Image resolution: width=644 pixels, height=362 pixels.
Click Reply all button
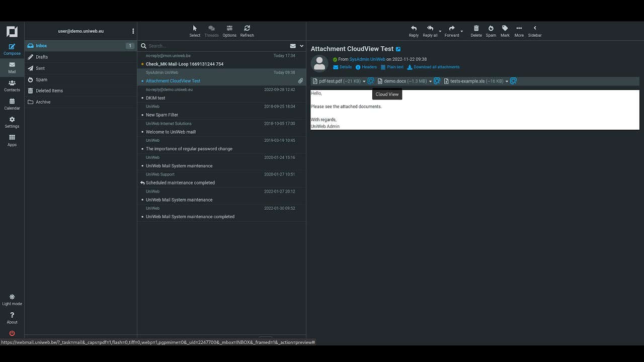click(x=430, y=31)
